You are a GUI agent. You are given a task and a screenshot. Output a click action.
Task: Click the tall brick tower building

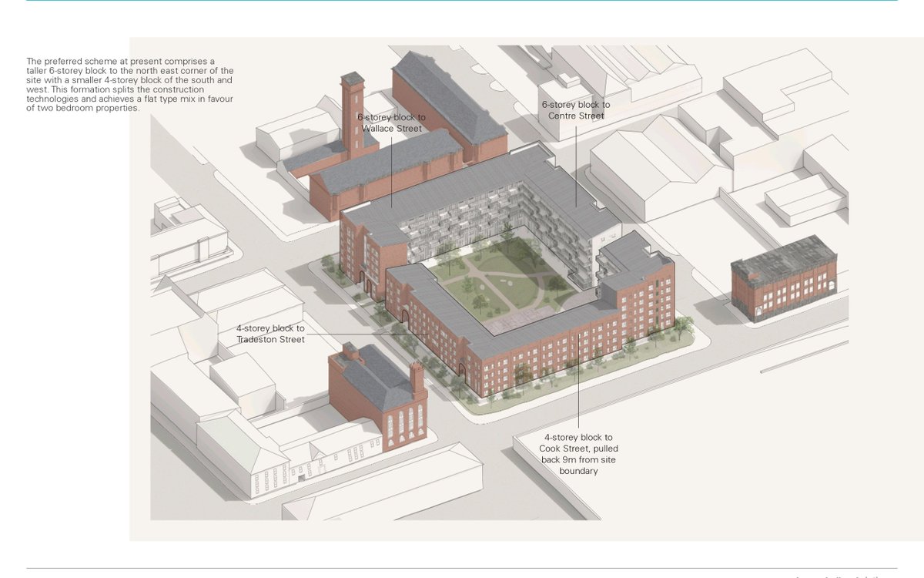pyautogui.click(x=353, y=116)
